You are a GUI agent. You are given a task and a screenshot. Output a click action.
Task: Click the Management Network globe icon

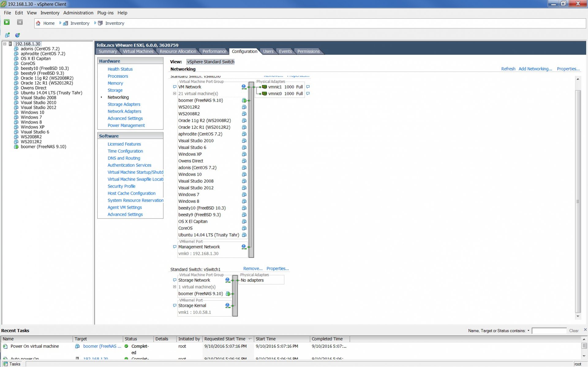(244, 247)
